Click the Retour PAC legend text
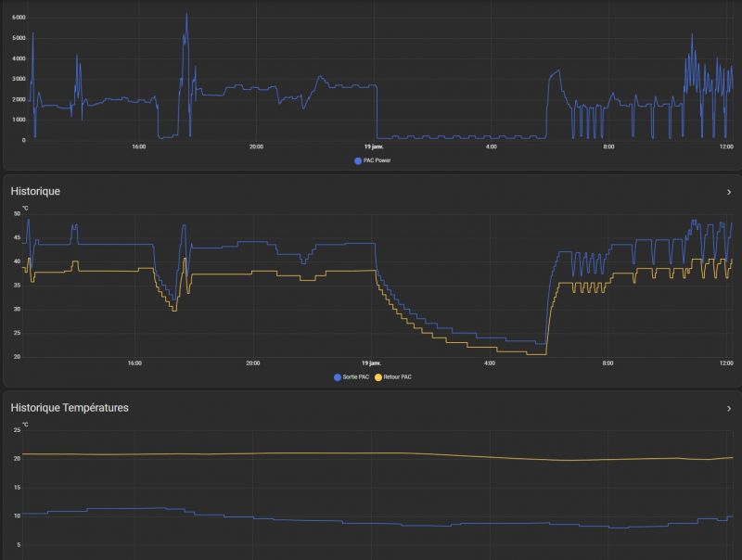This screenshot has width=742, height=560. tap(397, 377)
